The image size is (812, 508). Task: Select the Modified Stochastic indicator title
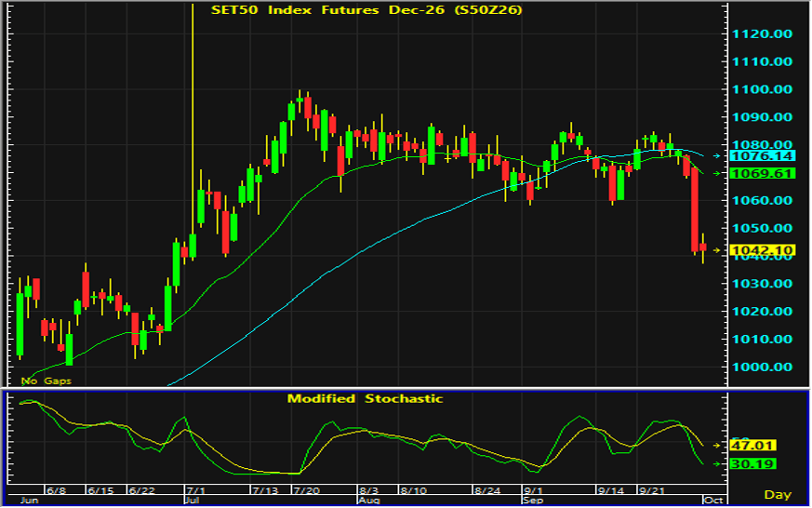366,399
